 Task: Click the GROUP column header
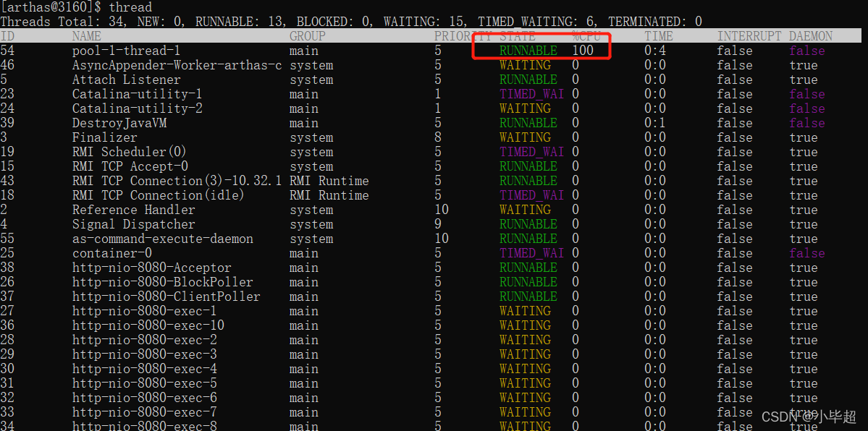307,36
